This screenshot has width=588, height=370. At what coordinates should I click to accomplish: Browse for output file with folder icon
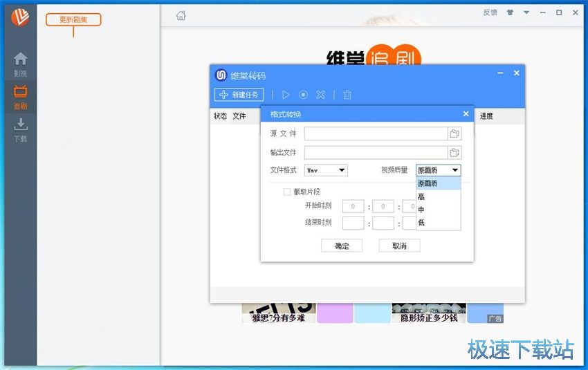454,153
